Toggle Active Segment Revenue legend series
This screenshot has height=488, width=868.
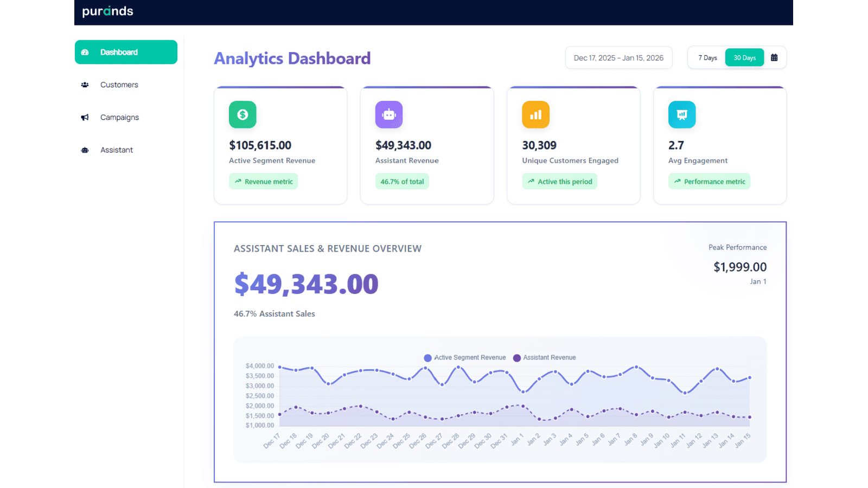coord(465,357)
